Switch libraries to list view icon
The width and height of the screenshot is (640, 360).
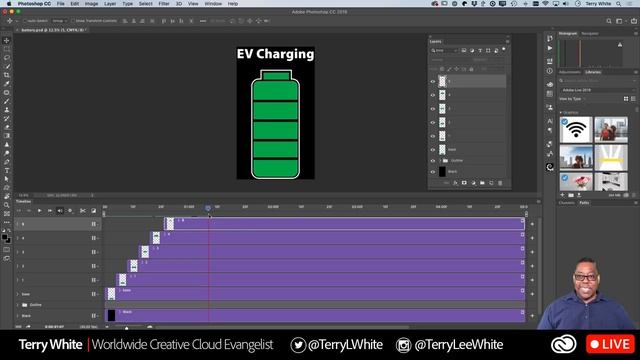click(633, 99)
